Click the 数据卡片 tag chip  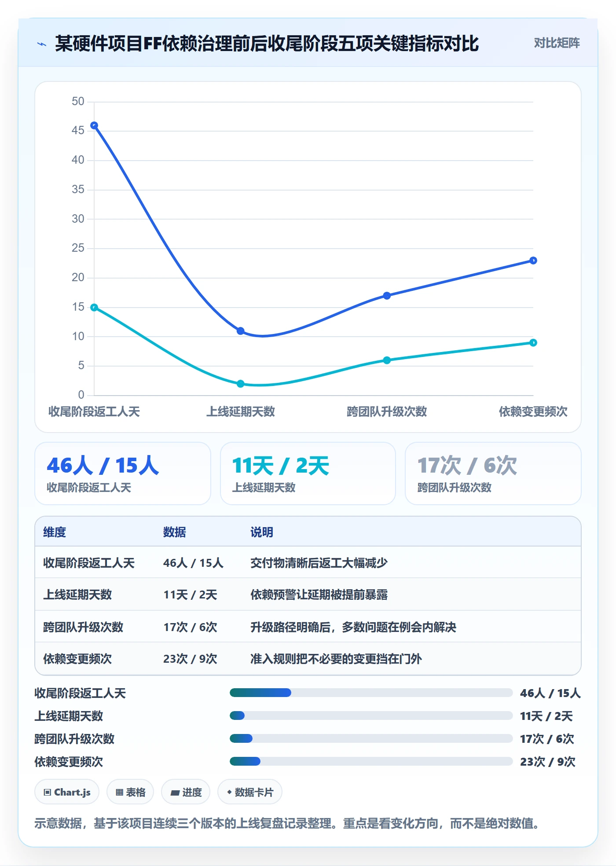[250, 792]
